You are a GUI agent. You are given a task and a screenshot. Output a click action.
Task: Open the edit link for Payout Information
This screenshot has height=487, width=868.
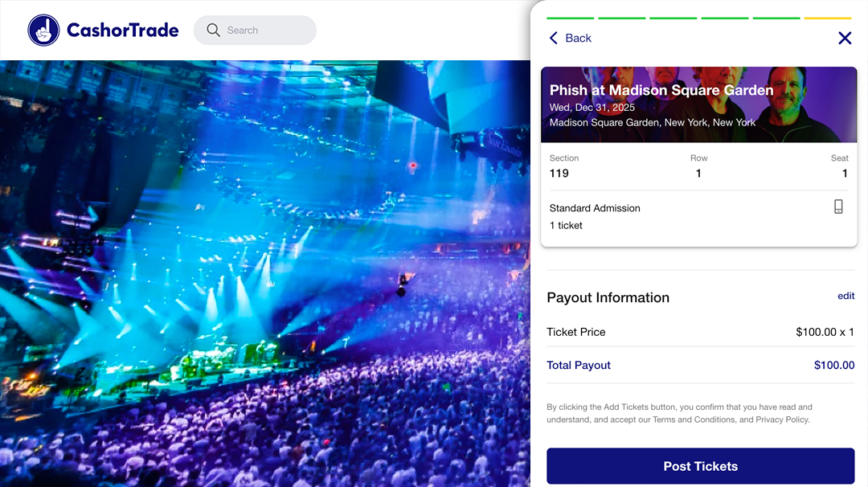(845, 296)
